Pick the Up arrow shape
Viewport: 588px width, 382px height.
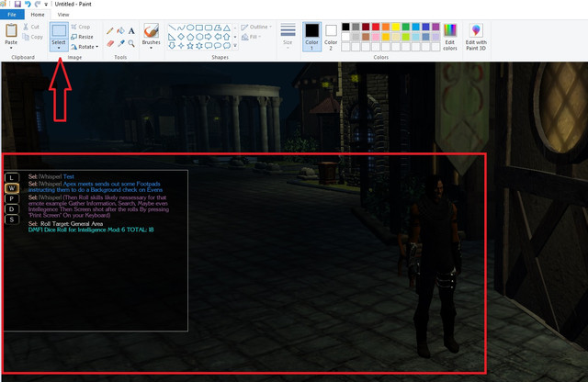(227, 37)
